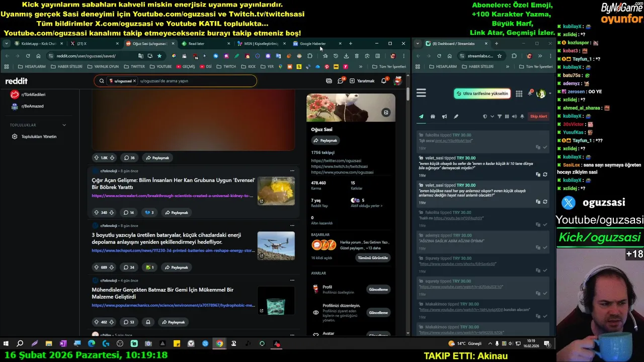Click Reddit advertise icon beside chat

click(x=329, y=80)
